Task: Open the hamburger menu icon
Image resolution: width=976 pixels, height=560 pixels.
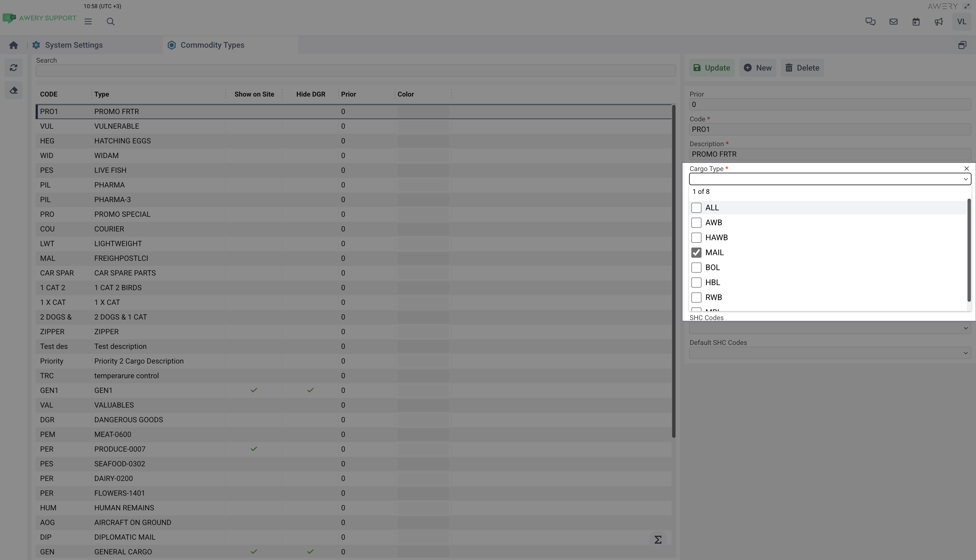Action: tap(88, 21)
